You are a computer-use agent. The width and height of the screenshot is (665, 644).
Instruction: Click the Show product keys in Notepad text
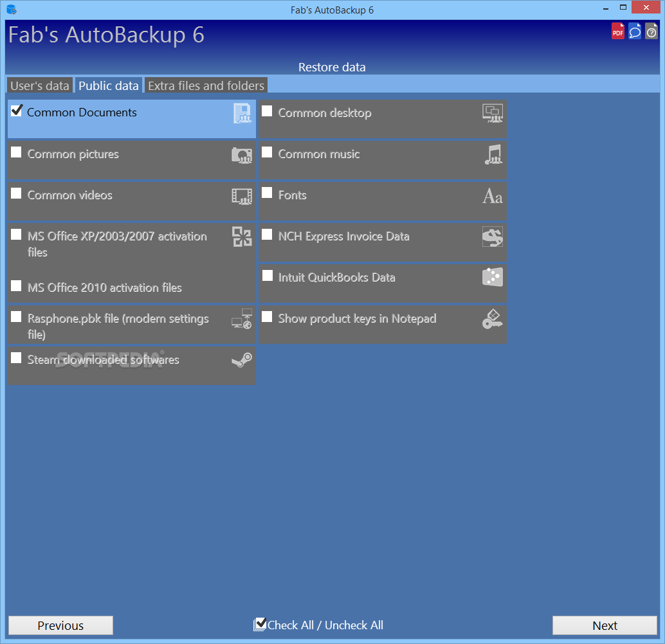357,319
